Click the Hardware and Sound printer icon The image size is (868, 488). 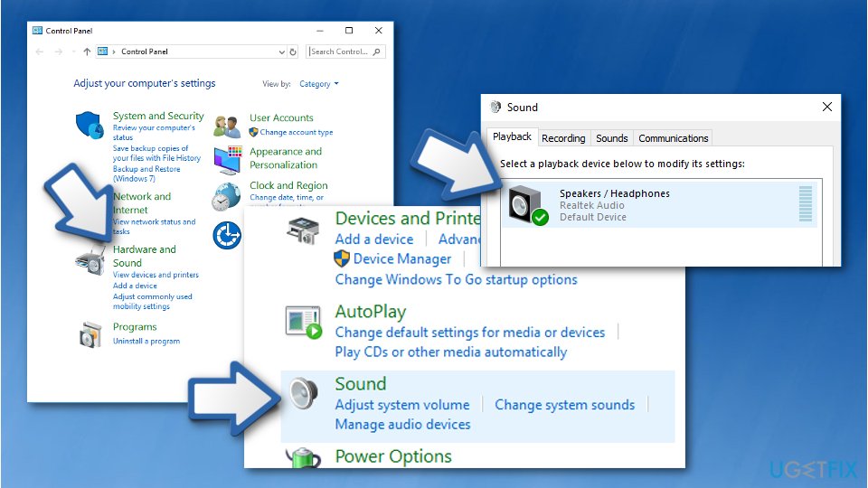[90, 261]
